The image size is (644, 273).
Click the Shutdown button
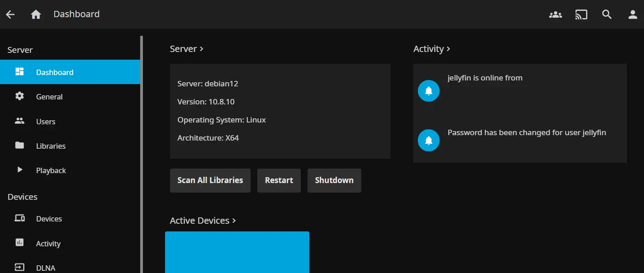[x=334, y=180]
